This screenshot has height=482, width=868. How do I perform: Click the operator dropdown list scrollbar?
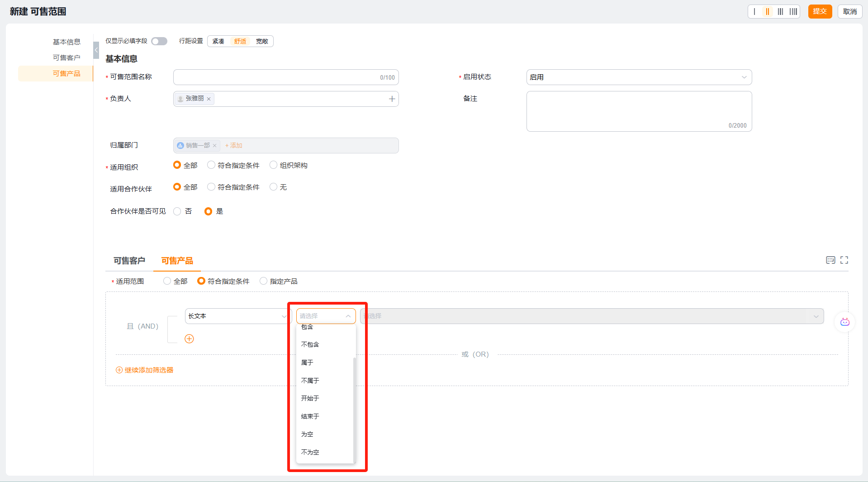[355, 410]
